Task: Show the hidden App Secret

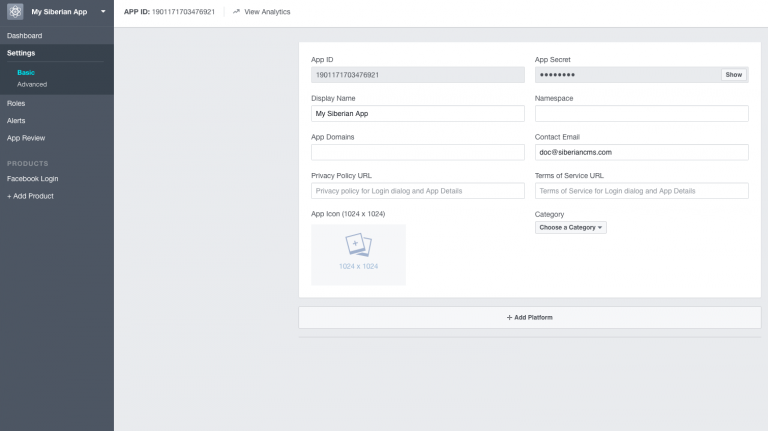Action: click(733, 75)
